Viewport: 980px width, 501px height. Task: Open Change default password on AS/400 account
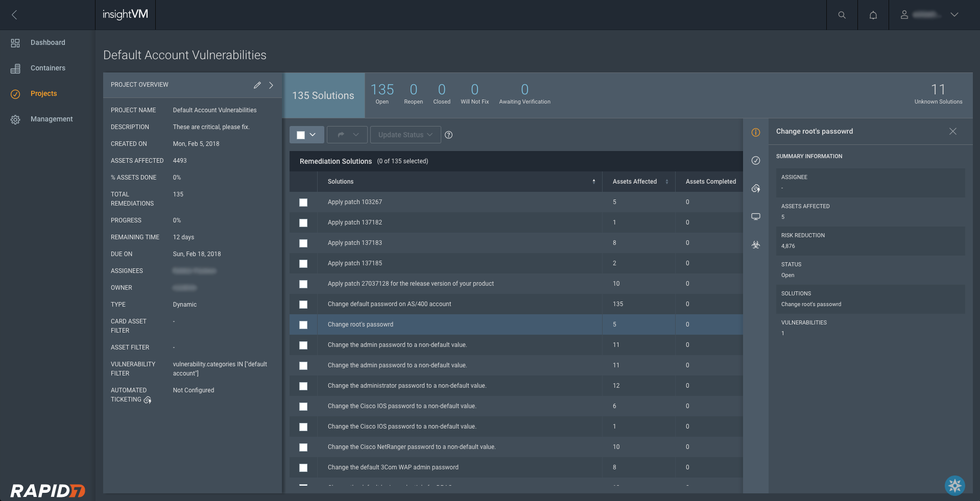coord(389,304)
